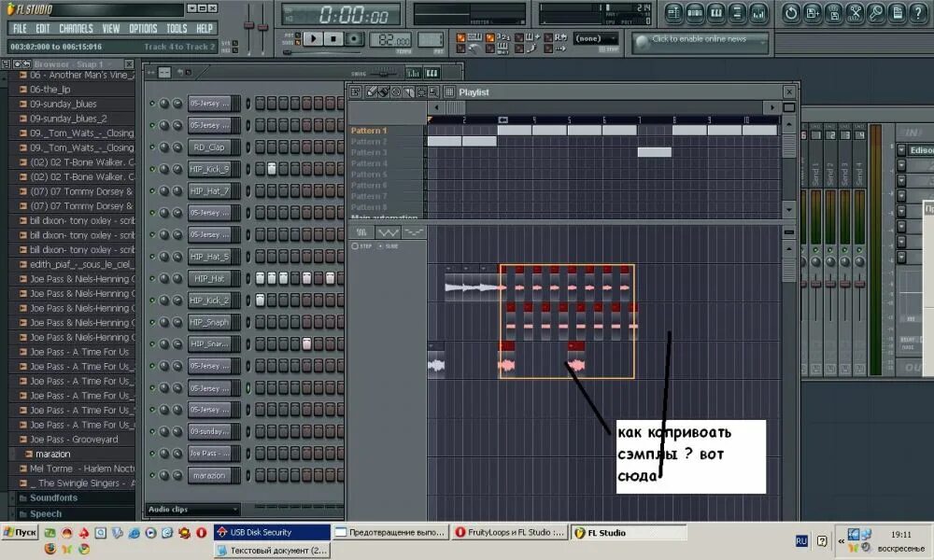Toggle first step of HIP_Kick_2 row
This screenshot has width=934, height=560.
(x=261, y=301)
